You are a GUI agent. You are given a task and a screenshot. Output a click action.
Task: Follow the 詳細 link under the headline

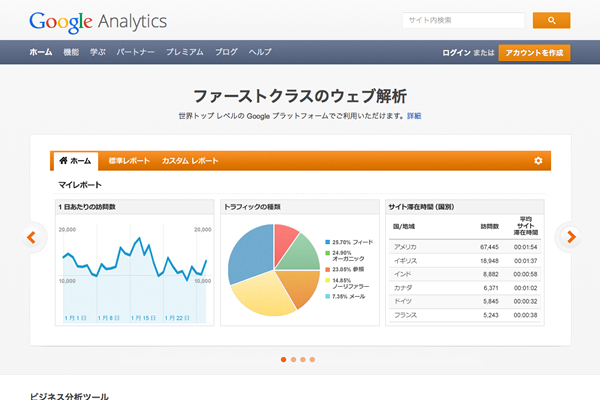coord(414,116)
